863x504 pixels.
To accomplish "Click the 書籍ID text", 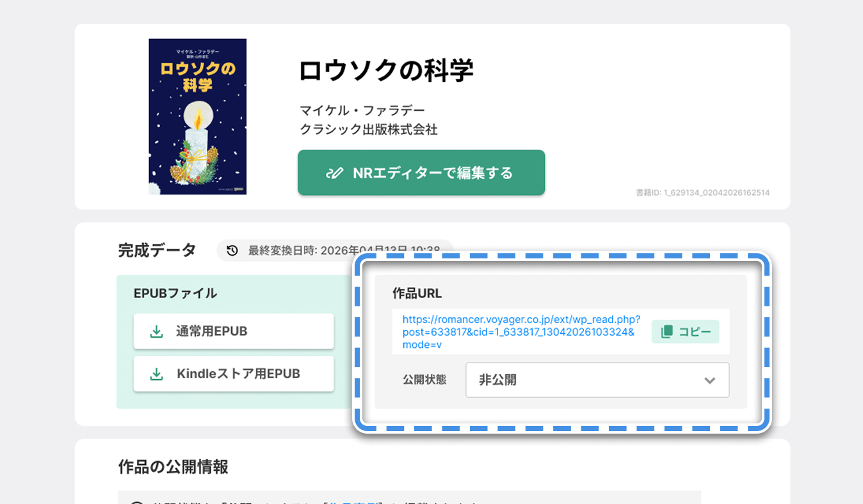I will click(703, 192).
